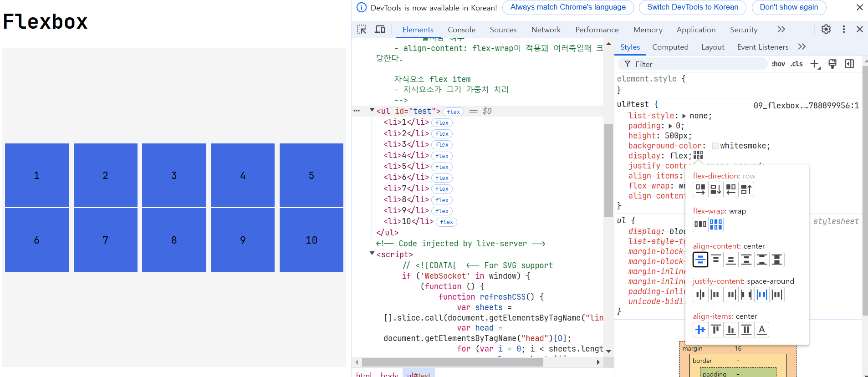The height and width of the screenshot is (377, 868).
Task: Close the flexbox editor icon next to display: flex
Action: click(698, 155)
